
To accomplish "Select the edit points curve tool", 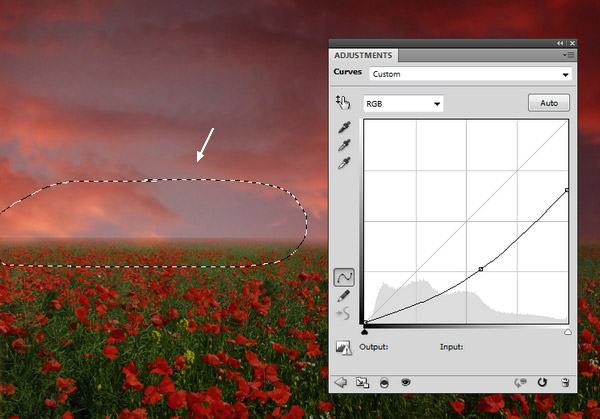I will pos(344,277).
